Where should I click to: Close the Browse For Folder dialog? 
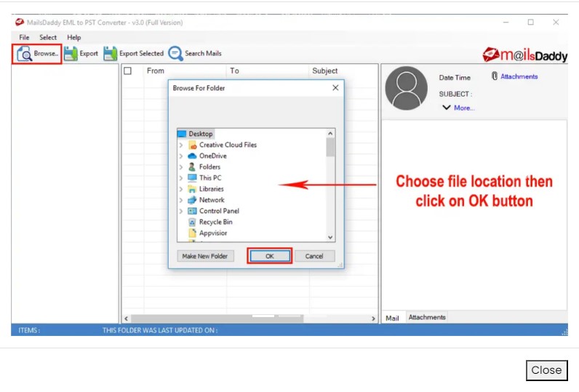335,87
